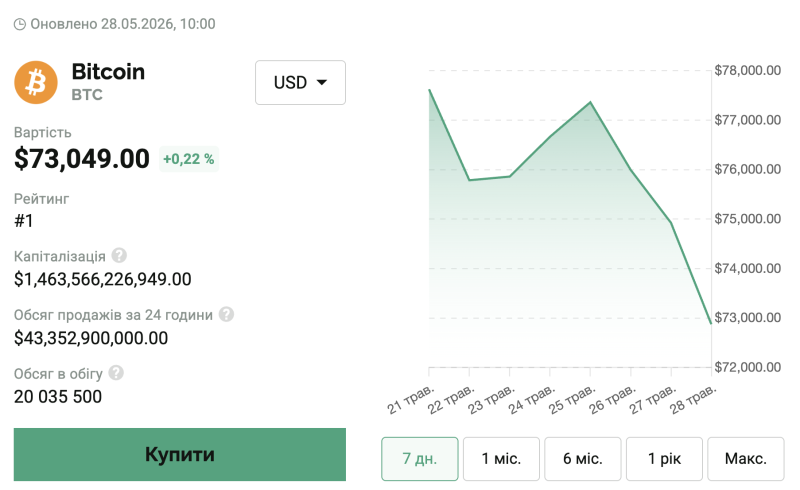
Task: Click the 23 трав. axis label
Action: (x=491, y=399)
